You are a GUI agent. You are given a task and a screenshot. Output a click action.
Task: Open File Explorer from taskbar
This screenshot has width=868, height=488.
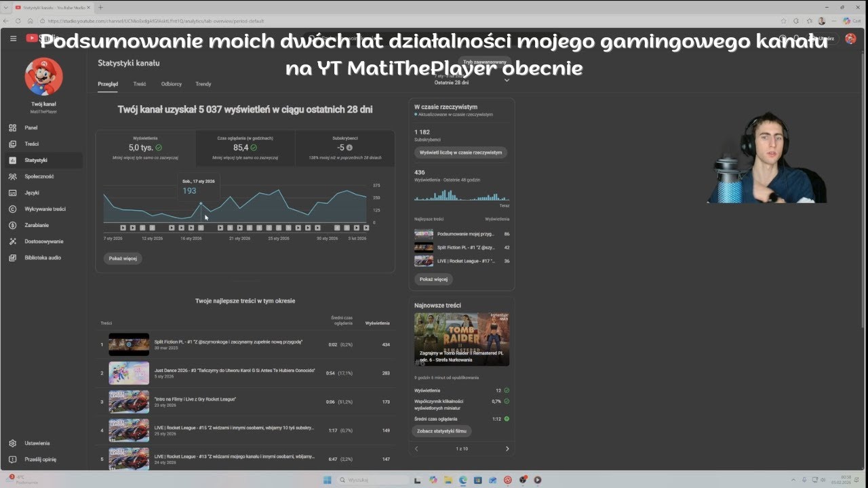pos(448,480)
